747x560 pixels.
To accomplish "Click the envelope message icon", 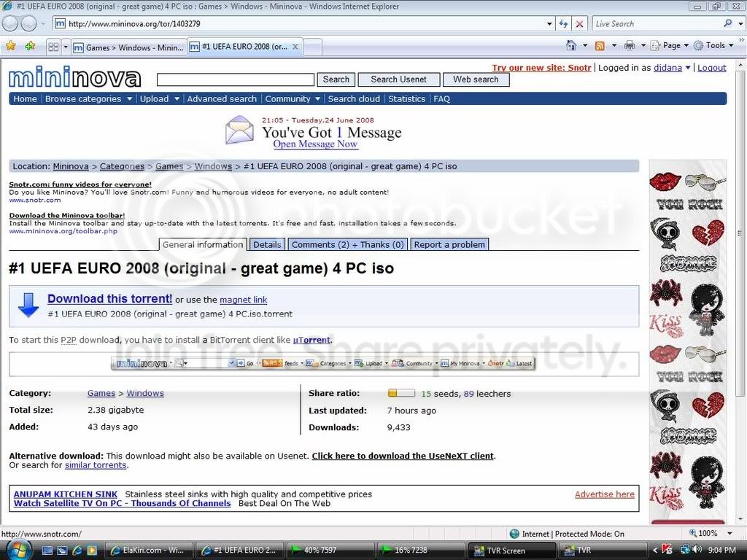I will click(239, 130).
